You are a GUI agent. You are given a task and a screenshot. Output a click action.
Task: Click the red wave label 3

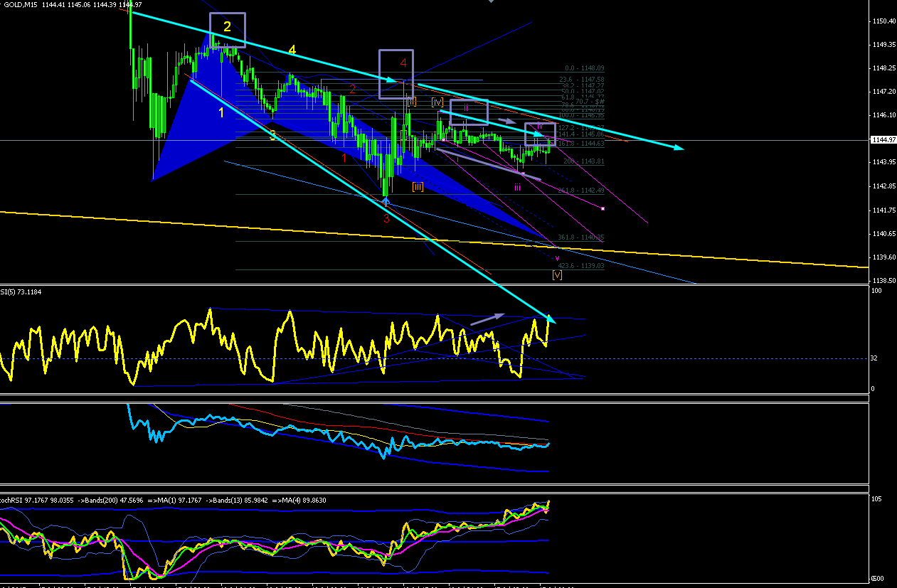[x=386, y=218]
